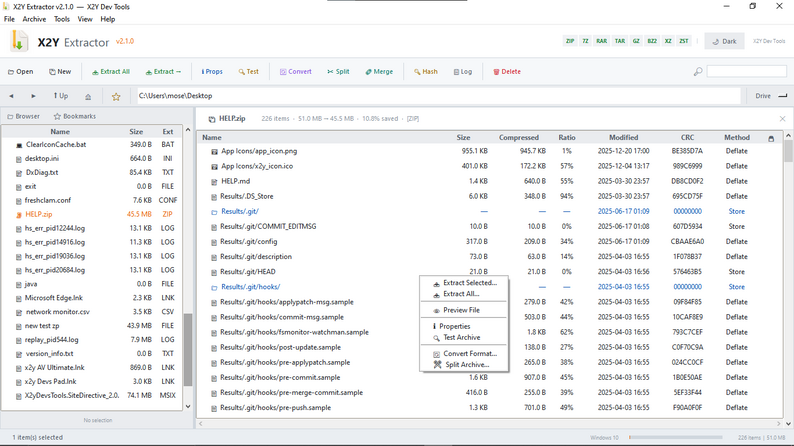Switch to the Browser tab
794x446 pixels.
23,116
